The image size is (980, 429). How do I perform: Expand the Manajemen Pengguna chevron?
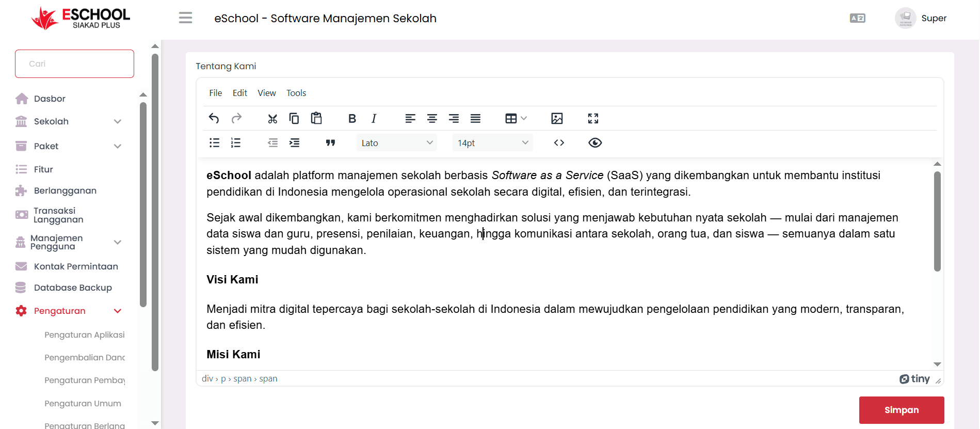[x=118, y=242]
